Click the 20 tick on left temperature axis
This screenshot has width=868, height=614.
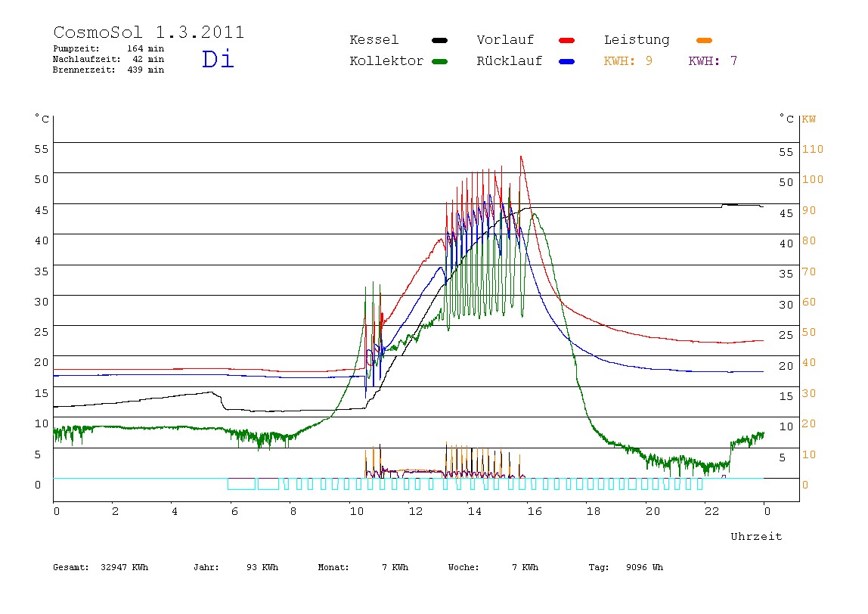42,362
